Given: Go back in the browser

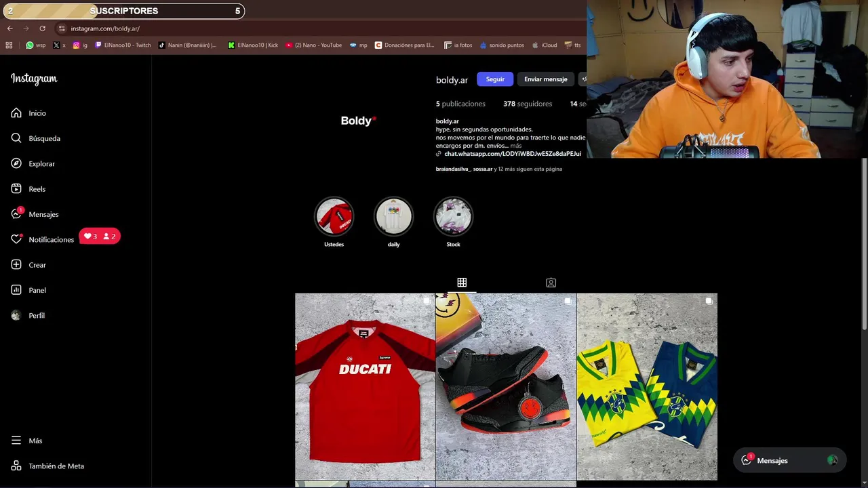Looking at the screenshot, I should [x=9, y=28].
